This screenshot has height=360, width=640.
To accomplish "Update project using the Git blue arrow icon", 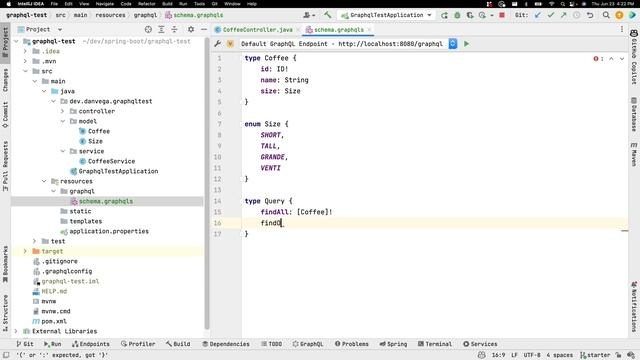I will point(538,15).
